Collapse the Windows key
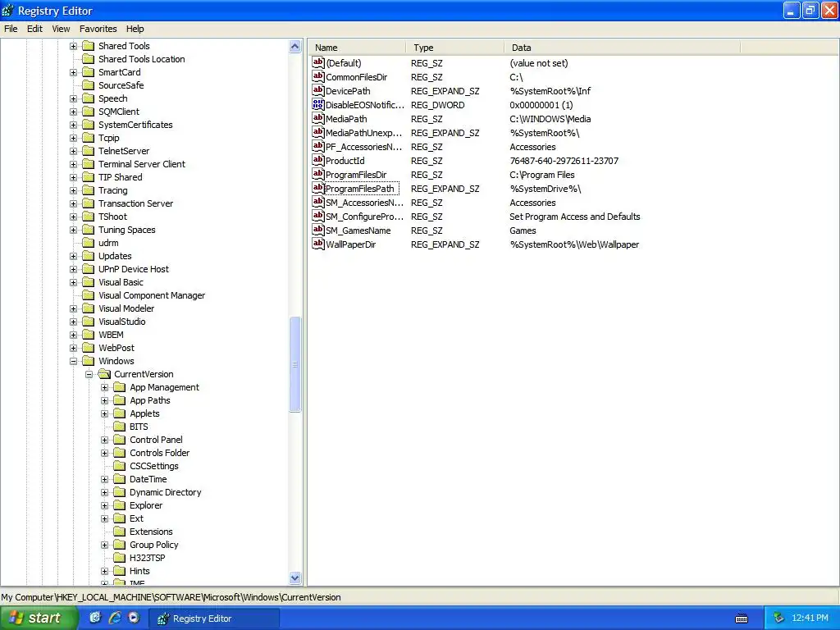840x630 pixels. [73, 361]
